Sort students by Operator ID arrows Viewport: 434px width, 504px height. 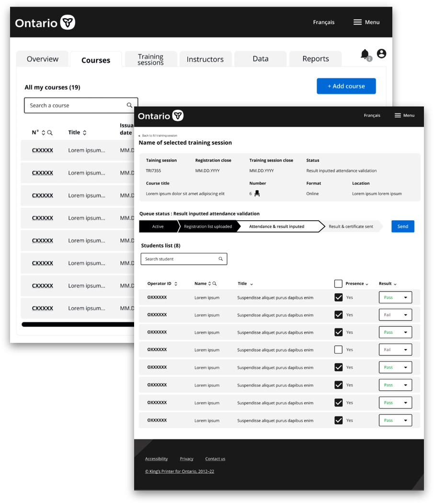176,283
